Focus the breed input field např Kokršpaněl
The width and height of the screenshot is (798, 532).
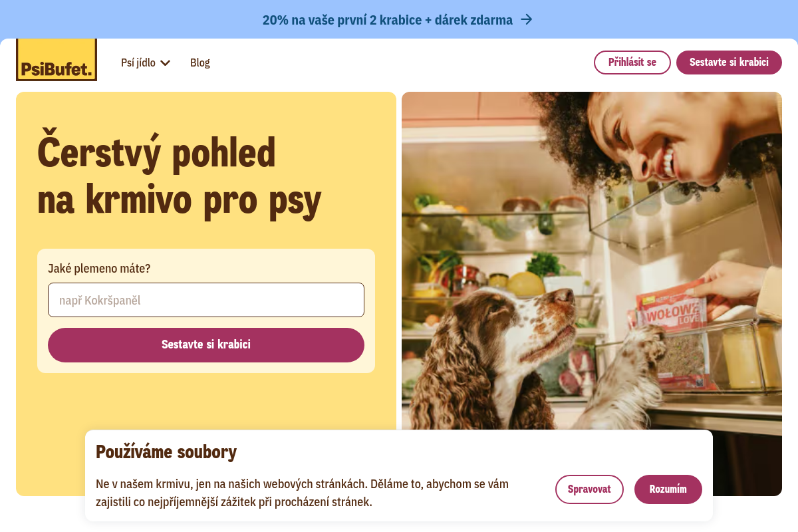206,300
